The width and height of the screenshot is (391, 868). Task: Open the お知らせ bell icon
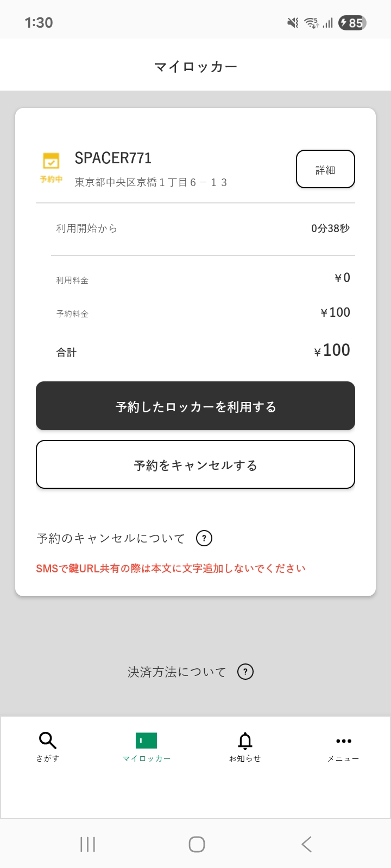[x=245, y=740]
